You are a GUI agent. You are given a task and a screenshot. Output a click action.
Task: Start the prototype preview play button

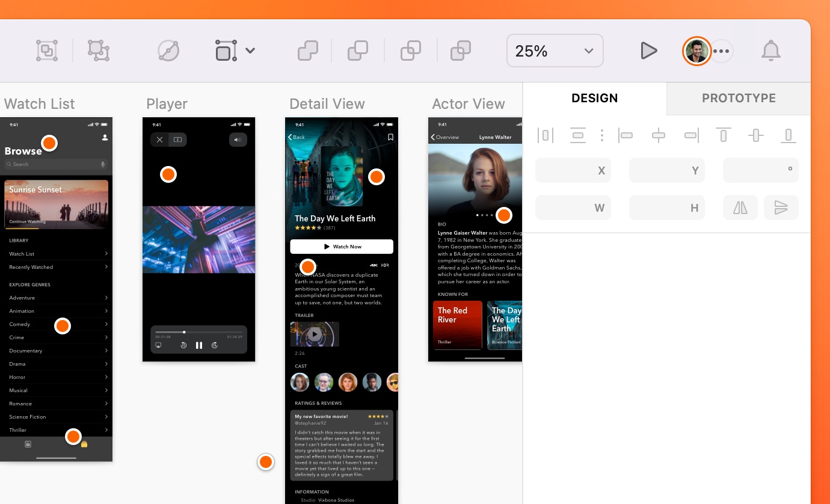(x=648, y=51)
